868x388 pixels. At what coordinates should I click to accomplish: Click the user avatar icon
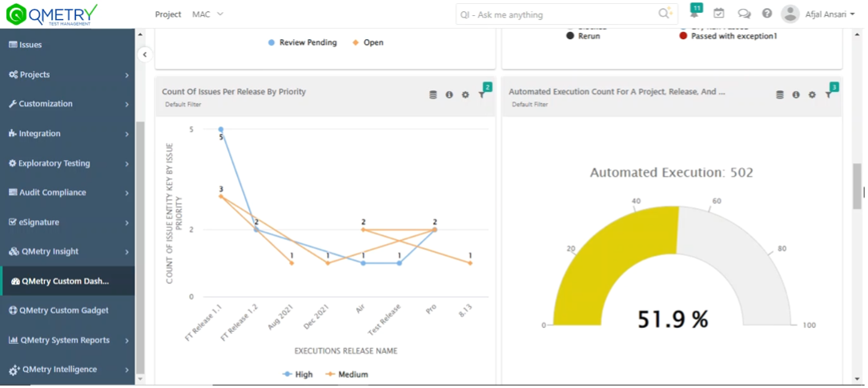coord(790,14)
